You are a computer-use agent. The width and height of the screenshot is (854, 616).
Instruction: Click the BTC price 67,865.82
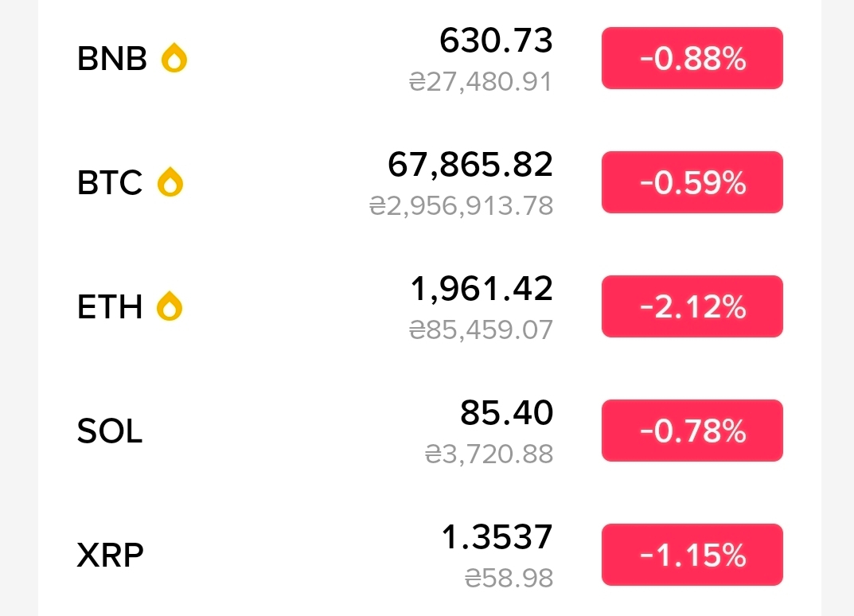click(x=470, y=165)
